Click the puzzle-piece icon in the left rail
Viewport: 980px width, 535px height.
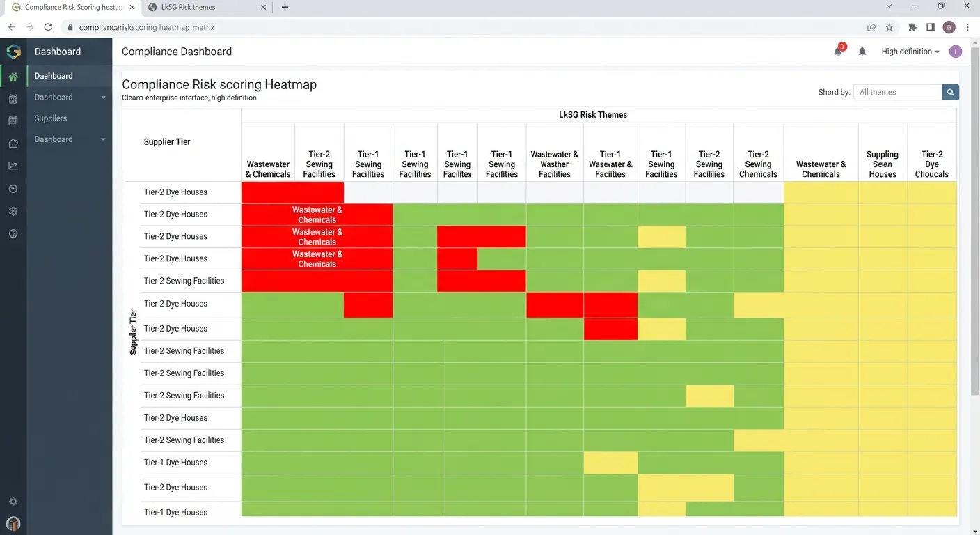[x=13, y=144]
